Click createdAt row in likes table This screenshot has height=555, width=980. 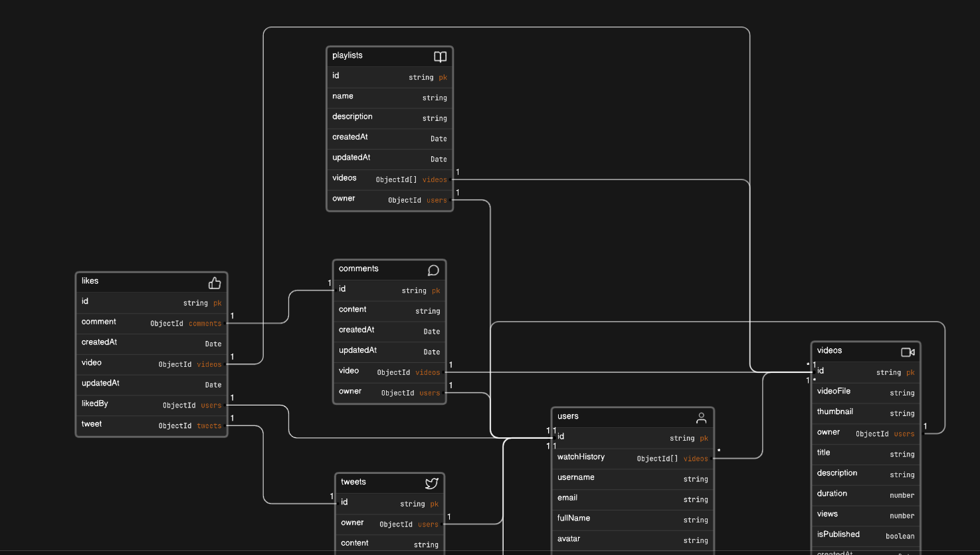152,344
